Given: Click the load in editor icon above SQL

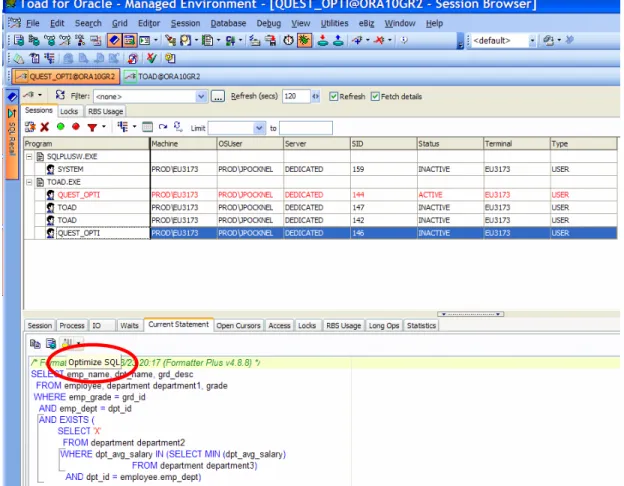Looking at the screenshot, I should click(51, 343).
